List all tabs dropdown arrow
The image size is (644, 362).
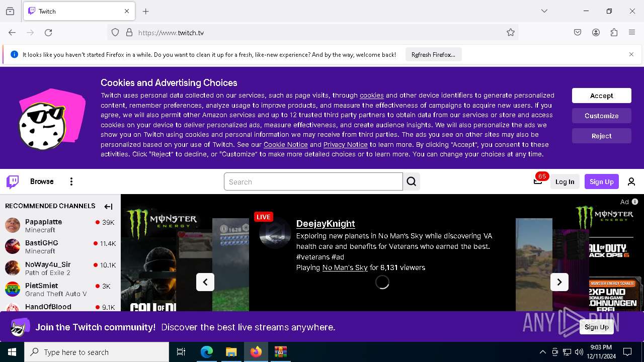point(544,11)
